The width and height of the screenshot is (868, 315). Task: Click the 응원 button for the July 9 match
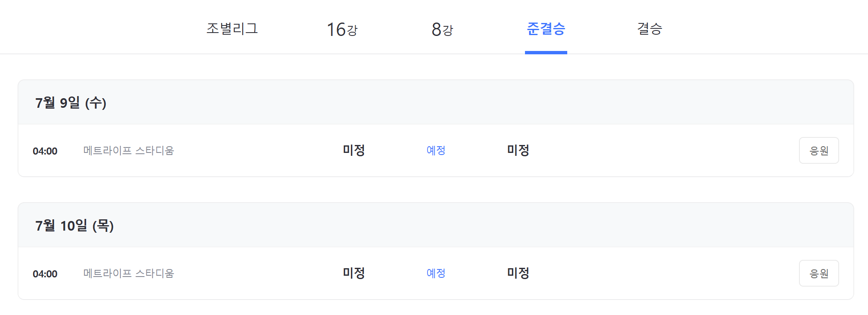pos(819,150)
